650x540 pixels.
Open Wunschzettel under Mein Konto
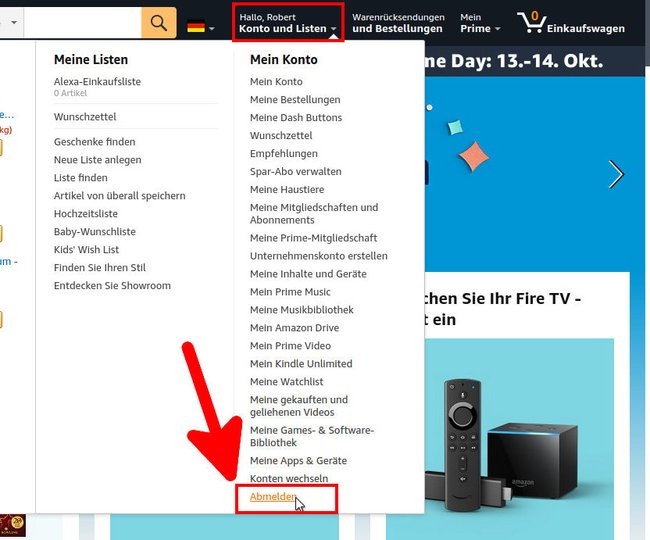[281, 136]
